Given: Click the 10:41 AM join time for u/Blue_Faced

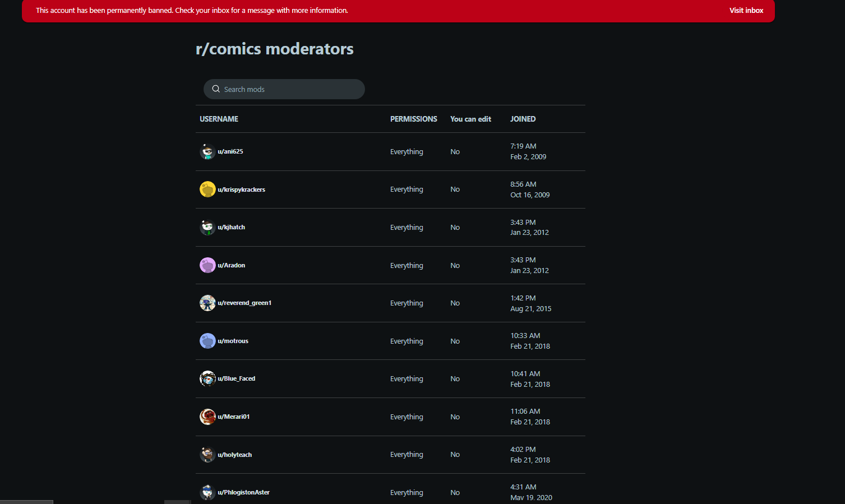Looking at the screenshot, I should pos(525,374).
